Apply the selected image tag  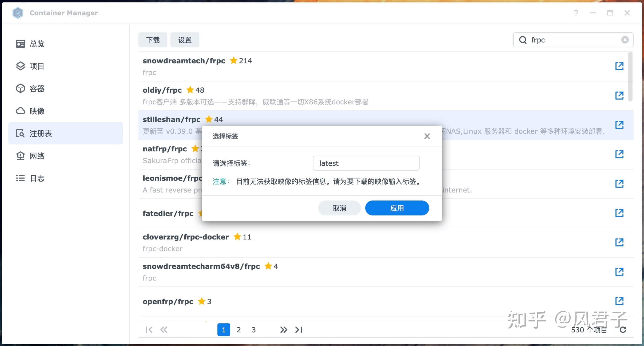pos(397,208)
